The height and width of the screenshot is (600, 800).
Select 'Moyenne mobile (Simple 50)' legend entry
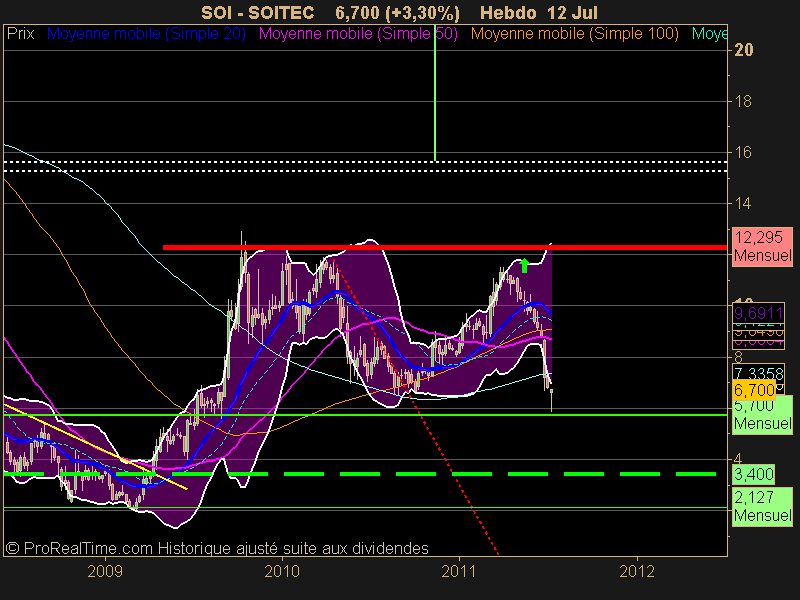pyautogui.click(x=358, y=34)
